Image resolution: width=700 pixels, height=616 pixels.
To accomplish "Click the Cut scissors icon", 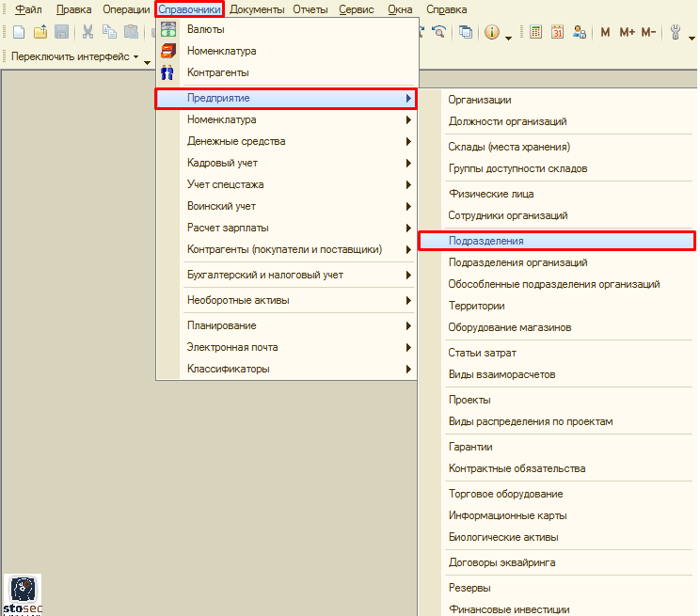I will click(x=88, y=32).
